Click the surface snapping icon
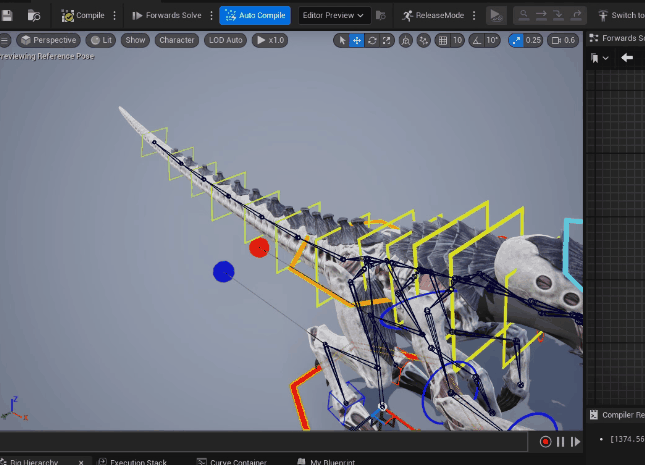This screenshot has height=465, width=645. (422, 40)
